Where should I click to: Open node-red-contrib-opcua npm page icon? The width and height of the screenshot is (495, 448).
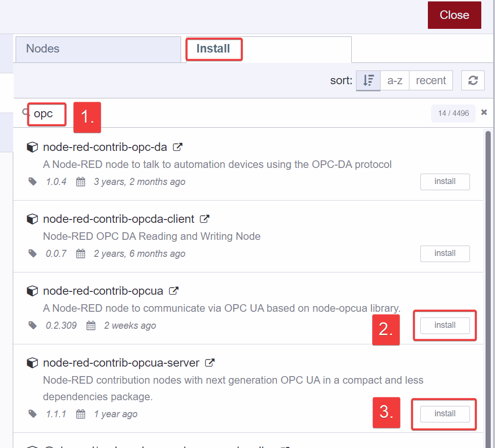click(x=174, y=290)
